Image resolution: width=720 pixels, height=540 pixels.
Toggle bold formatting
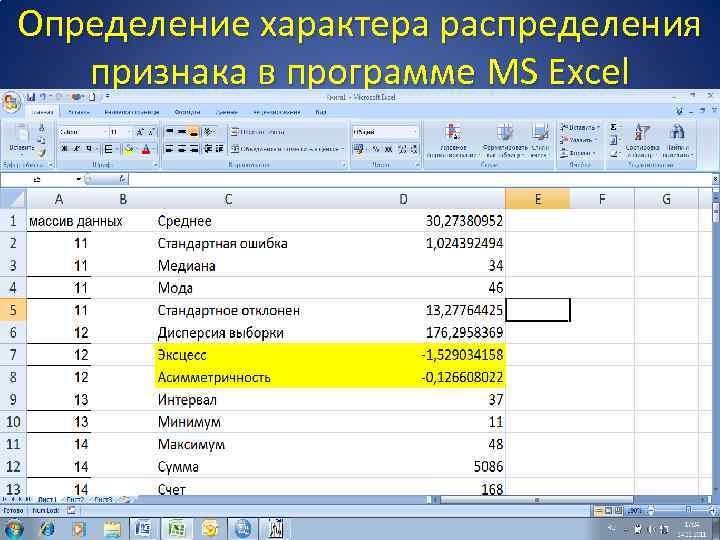coord(65,149)
